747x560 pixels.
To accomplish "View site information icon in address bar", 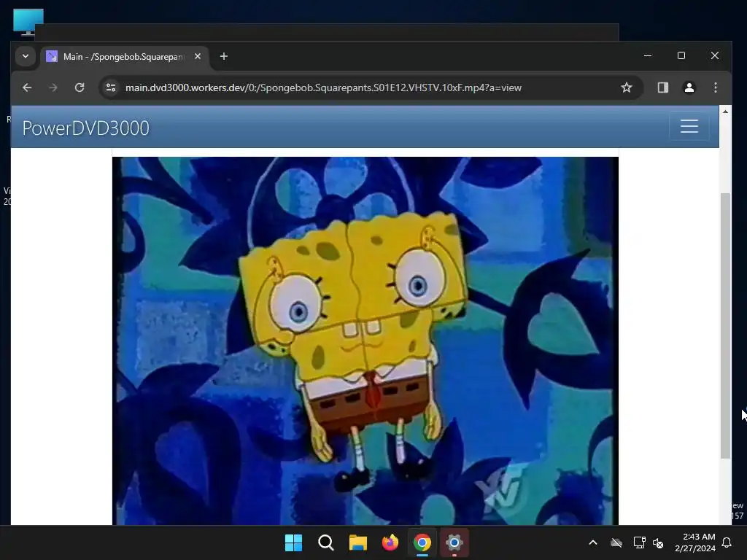I will click(111, 87).
